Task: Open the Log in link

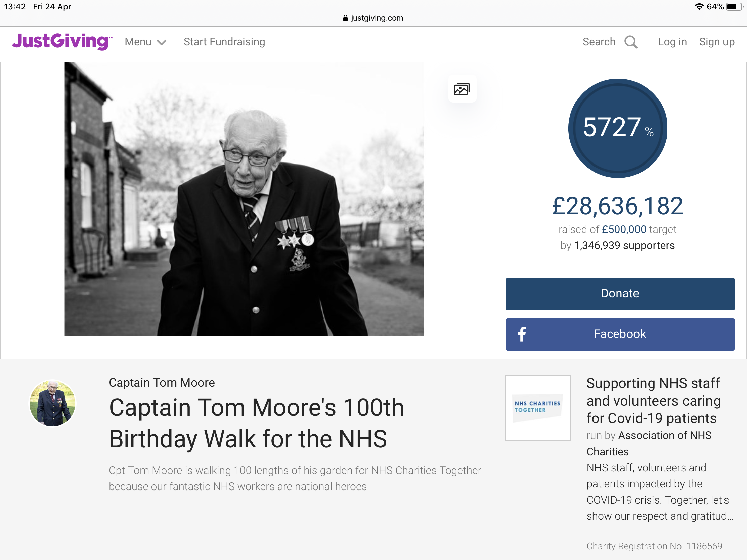Action: click(672, 42)
